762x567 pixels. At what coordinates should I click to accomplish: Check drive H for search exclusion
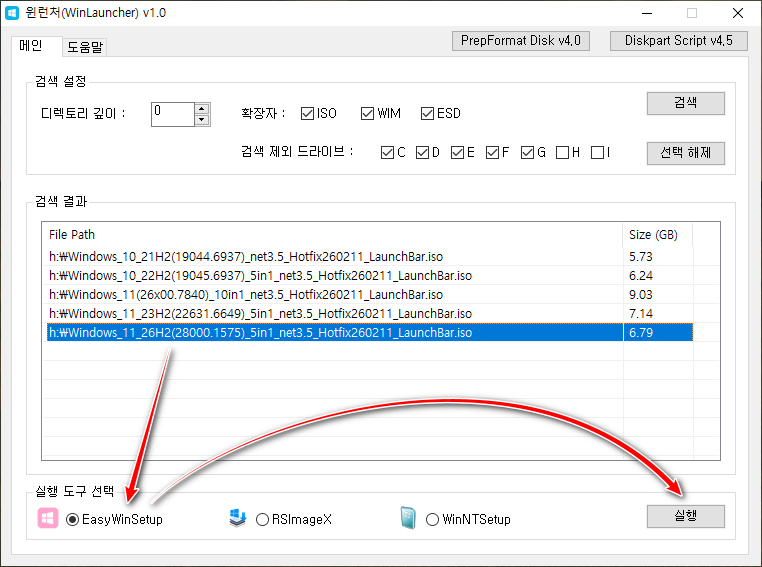pos(562,153)
